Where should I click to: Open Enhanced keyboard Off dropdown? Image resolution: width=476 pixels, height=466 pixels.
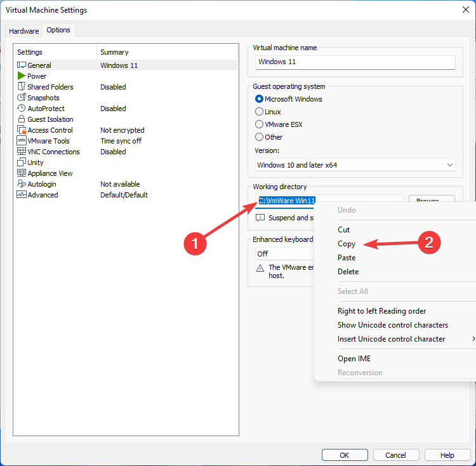pos(285,254)
